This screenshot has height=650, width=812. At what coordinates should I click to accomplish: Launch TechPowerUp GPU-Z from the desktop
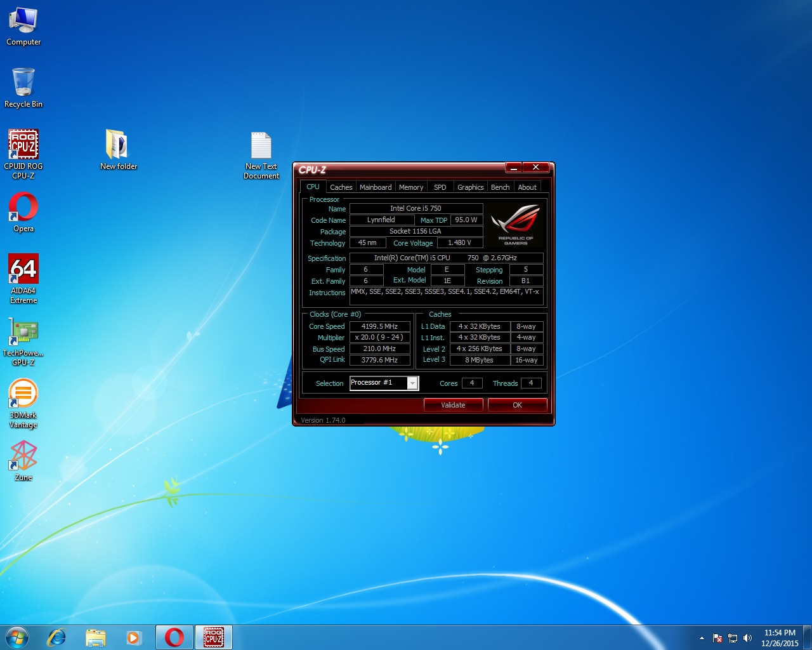coord(23,332)
